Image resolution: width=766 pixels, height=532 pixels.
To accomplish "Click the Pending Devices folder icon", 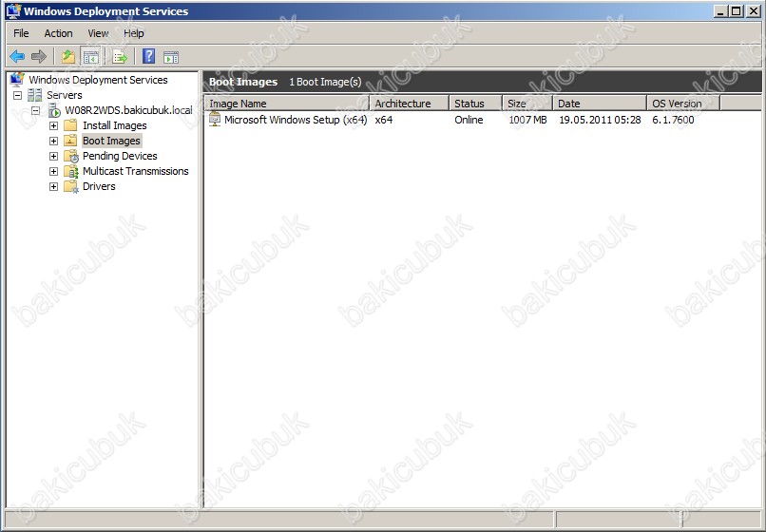I will click(x=71, y=156).
